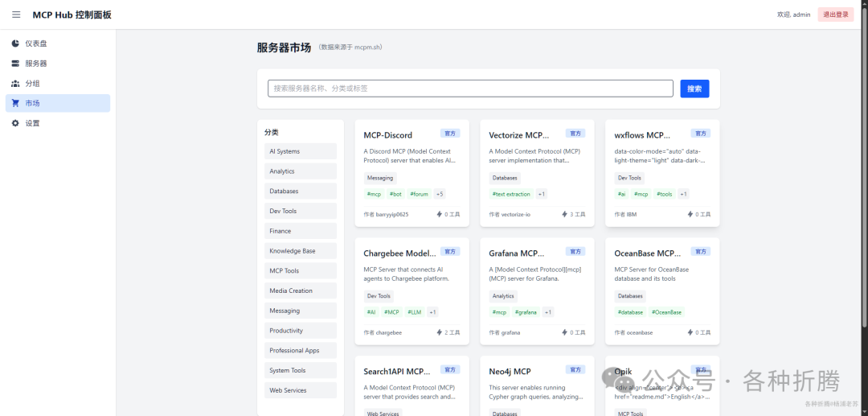Filter by Dev Tools category in sidebar list
868x416 pixels.
tap(301, 211)
